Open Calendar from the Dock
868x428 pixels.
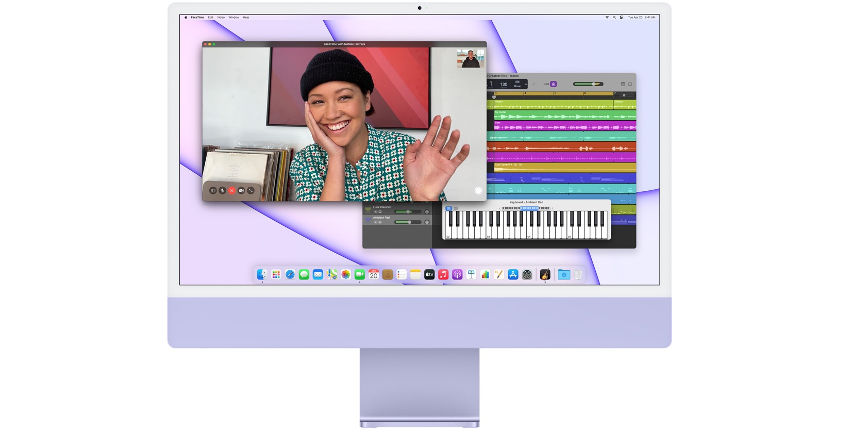point(374,274)
